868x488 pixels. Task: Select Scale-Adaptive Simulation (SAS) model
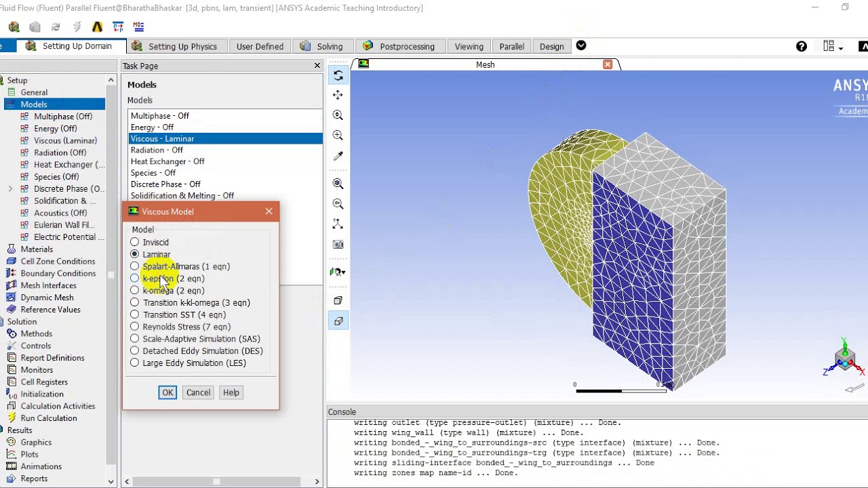point(135,338)
